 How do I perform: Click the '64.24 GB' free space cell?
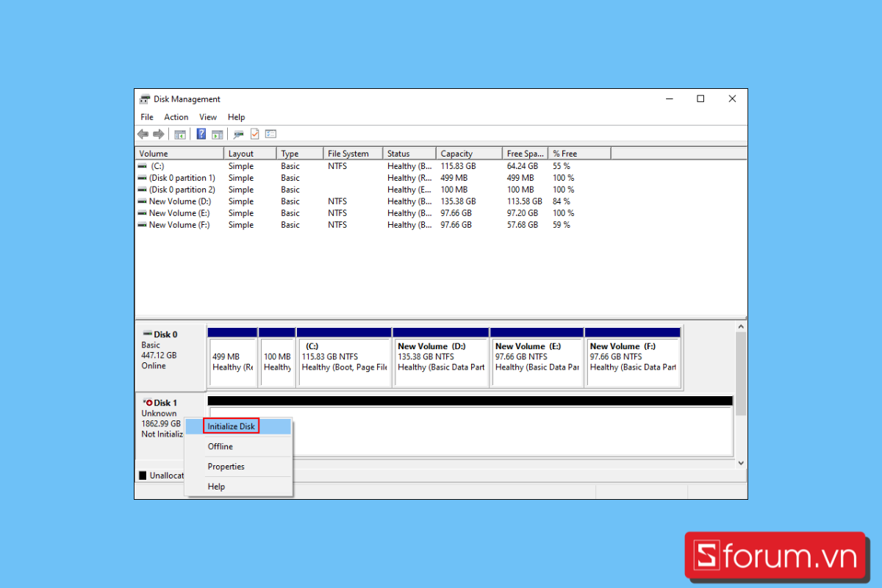[x=523, y=166]
